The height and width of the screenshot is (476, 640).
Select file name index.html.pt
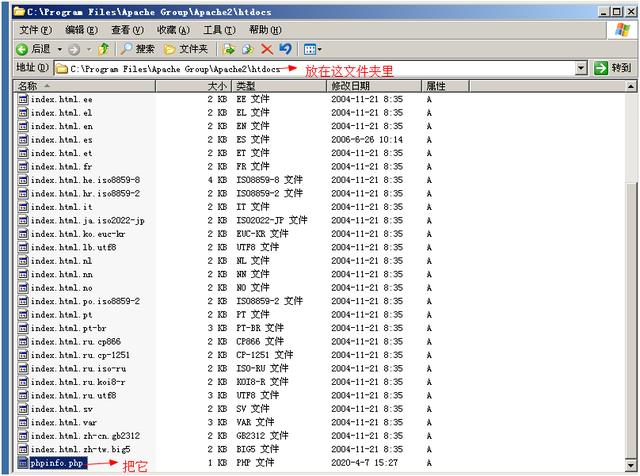click(x=61, y=315)
